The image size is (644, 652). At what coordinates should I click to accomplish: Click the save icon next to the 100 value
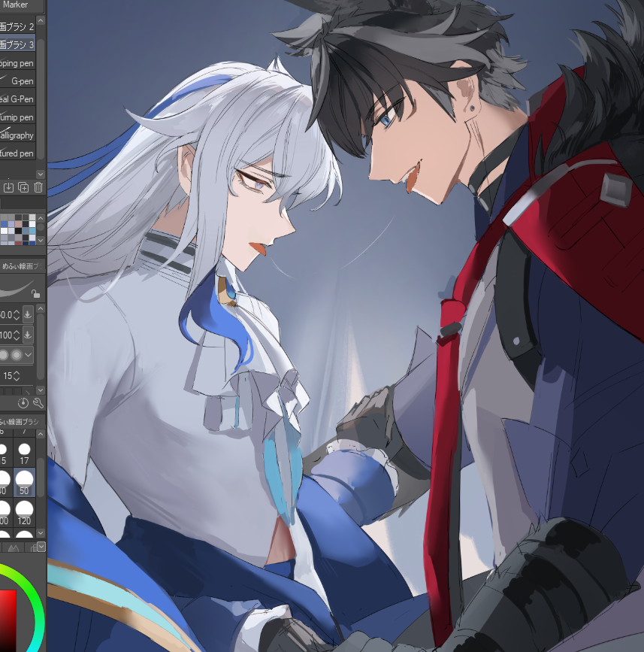tap(27, 335)
